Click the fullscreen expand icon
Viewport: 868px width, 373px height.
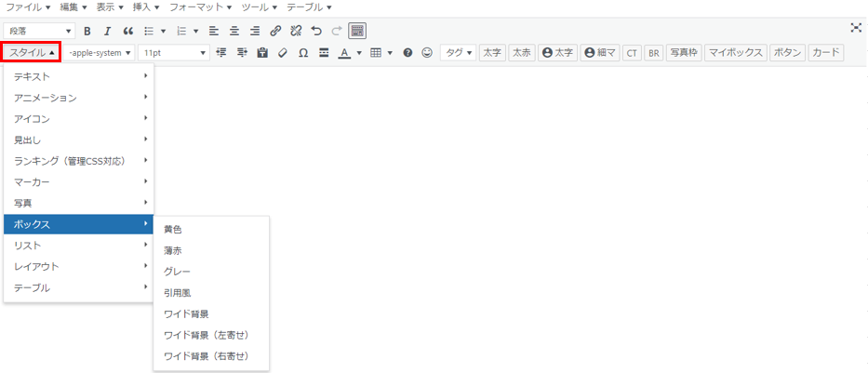(856, 28)
